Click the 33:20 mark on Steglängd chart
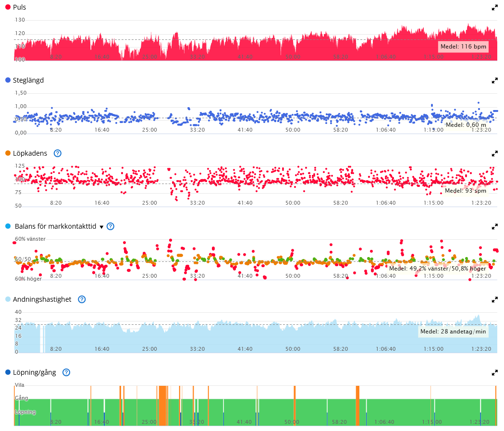The height and width of the screenshot is (431, 504). pos(197,130)
